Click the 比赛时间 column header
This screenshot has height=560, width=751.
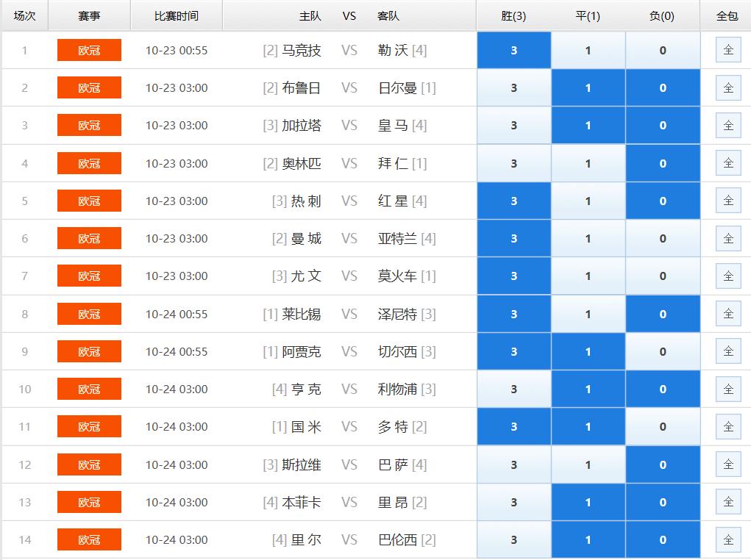point(177,15)
